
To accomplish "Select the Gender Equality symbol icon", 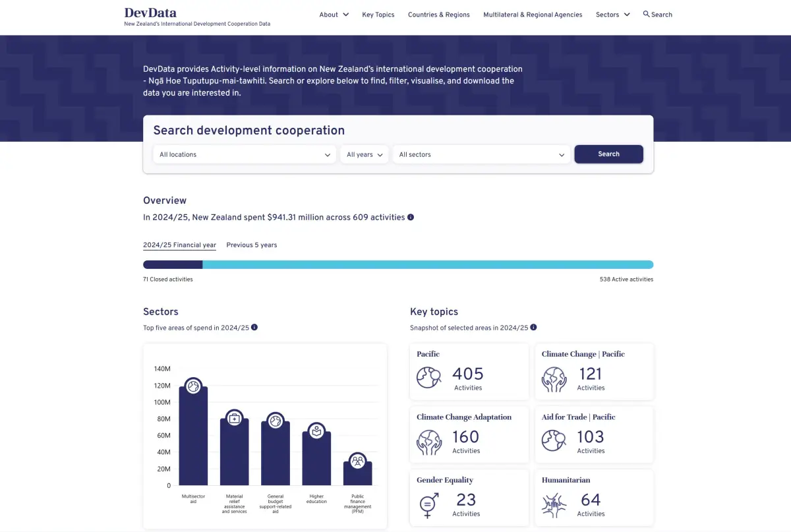I will (x=428, y=505).
